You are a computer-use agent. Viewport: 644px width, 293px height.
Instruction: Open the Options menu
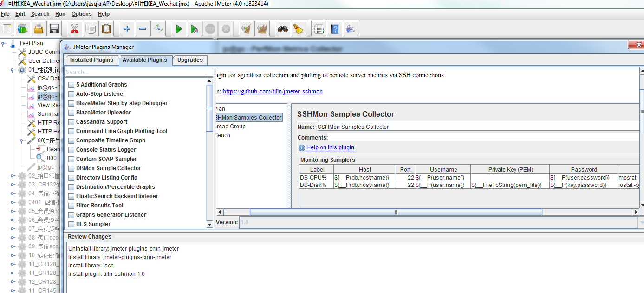point(81,14)
